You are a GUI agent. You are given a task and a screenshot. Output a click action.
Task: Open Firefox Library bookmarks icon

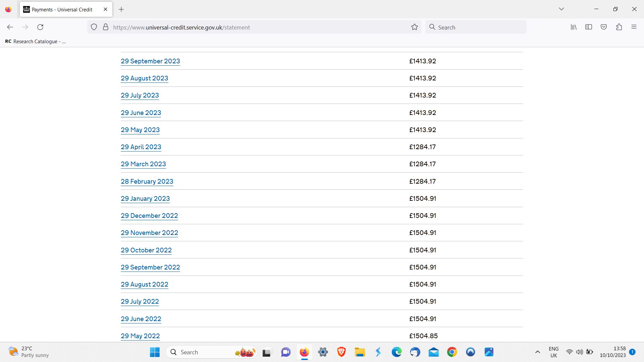[x=574, y=27]
